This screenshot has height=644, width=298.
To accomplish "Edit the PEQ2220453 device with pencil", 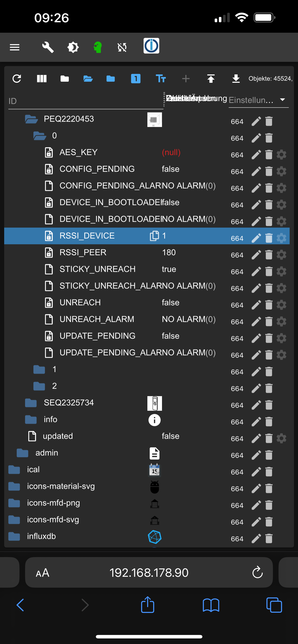I will (256, 121).
